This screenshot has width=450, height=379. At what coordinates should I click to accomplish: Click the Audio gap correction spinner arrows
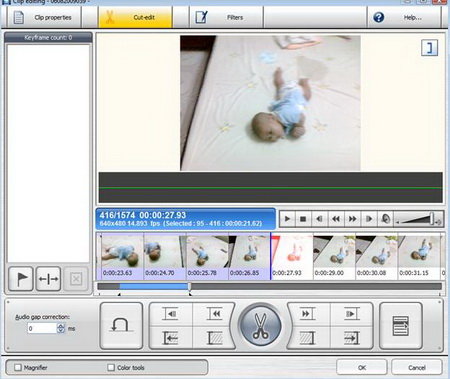(x=61, y=328)
